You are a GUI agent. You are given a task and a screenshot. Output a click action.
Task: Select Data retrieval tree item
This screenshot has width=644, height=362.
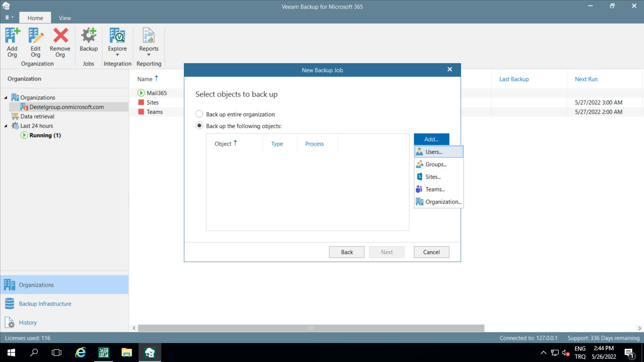click(x=37, y=116)
